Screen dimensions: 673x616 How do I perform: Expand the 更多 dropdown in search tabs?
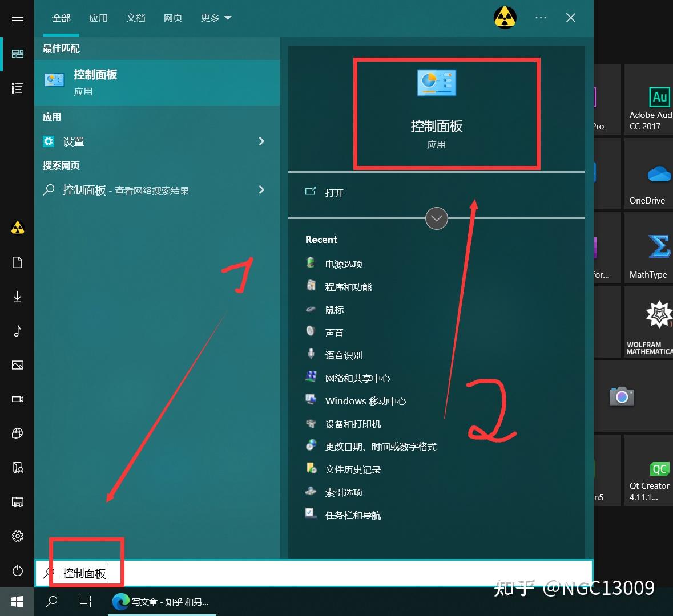(x=216, y=18)
